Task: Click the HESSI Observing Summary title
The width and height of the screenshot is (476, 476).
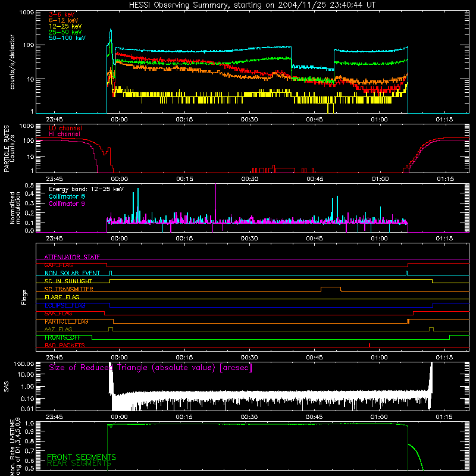Action: point(252,5)
